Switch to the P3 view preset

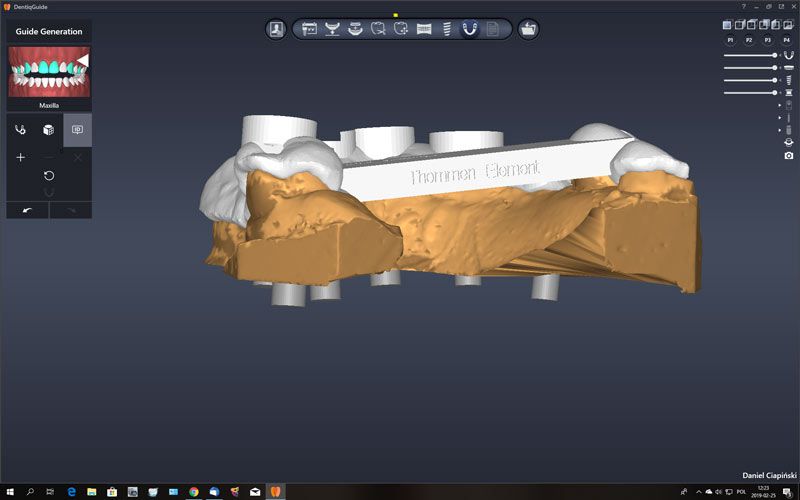(768, 39)
